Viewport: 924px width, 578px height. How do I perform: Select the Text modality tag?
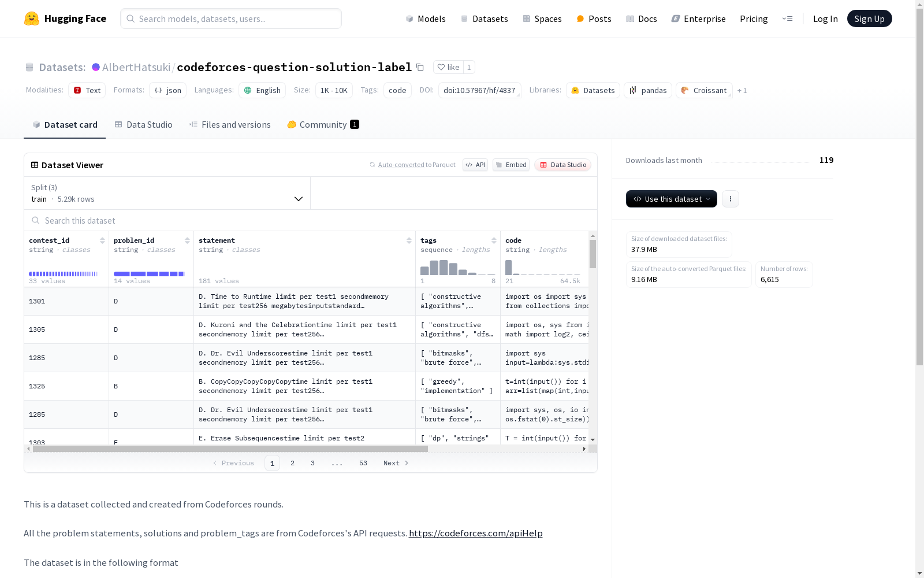click(x=87, y=90)
